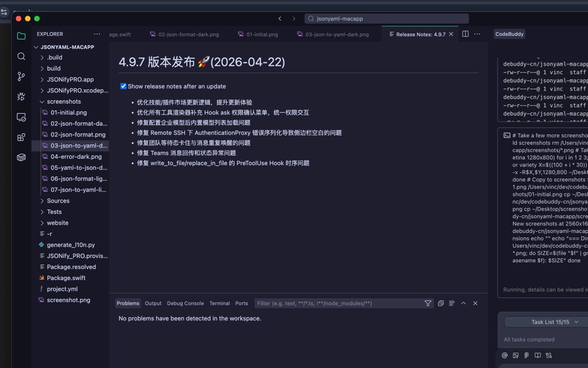588x368 pixels.
Task: Collapse all problems in the panel
Action: pos(441,304)
